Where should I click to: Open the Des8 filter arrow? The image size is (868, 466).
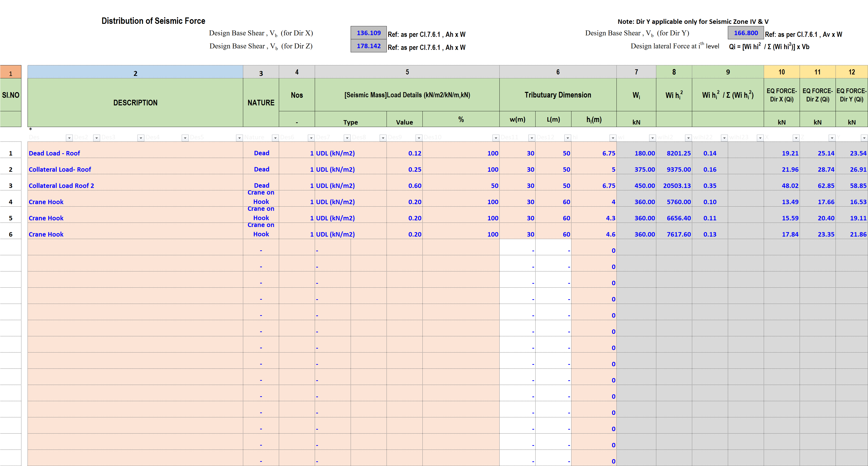click(x=383, y=138)
